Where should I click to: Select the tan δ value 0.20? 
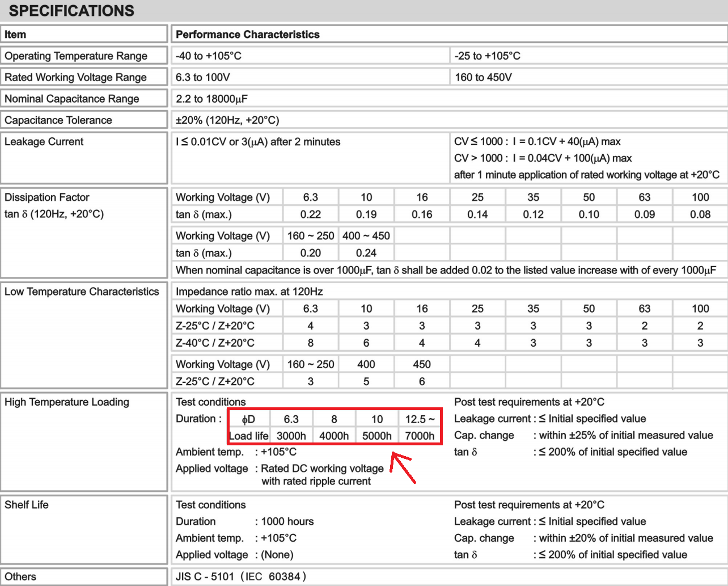coord(311,253)
